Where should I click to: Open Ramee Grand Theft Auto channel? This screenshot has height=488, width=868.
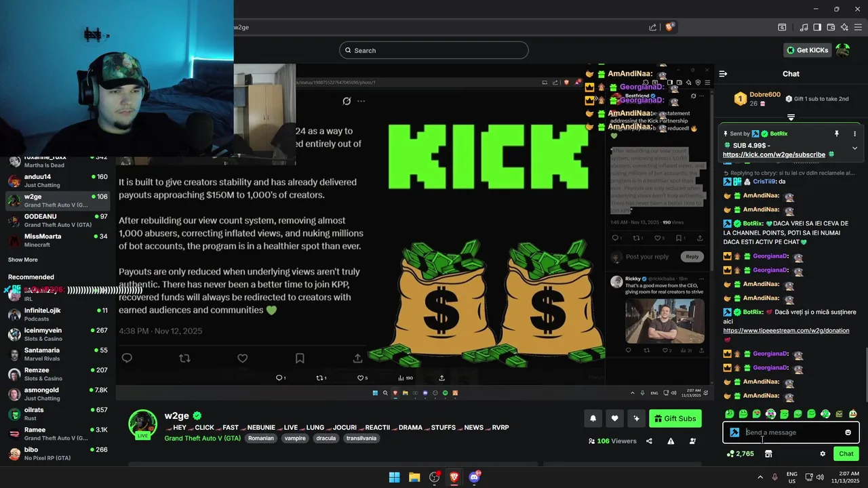58,434
